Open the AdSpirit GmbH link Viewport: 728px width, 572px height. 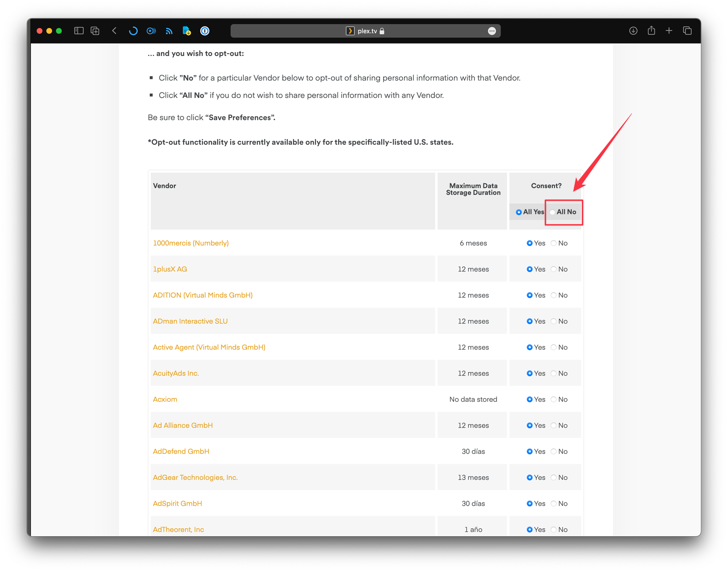[x=178, y=504]
